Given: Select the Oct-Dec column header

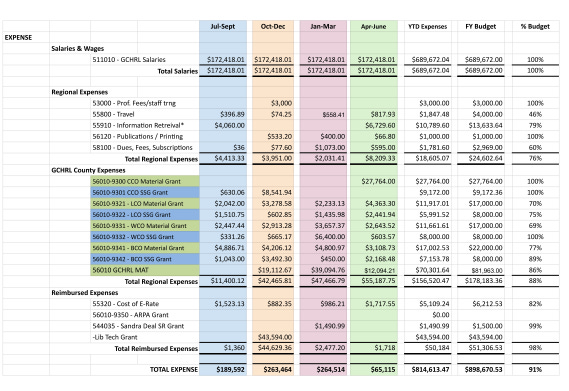Looking at the screenshot, I should point(273,27).
